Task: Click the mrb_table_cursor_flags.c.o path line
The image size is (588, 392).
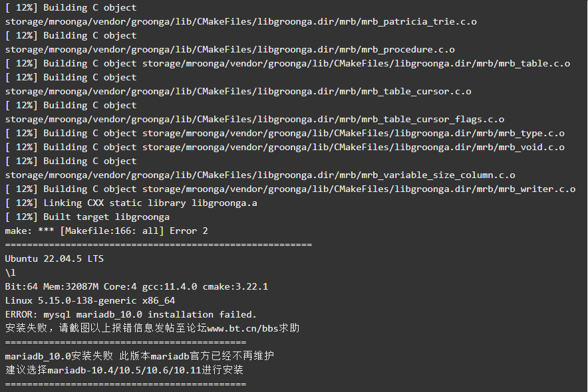Action: 255,120
